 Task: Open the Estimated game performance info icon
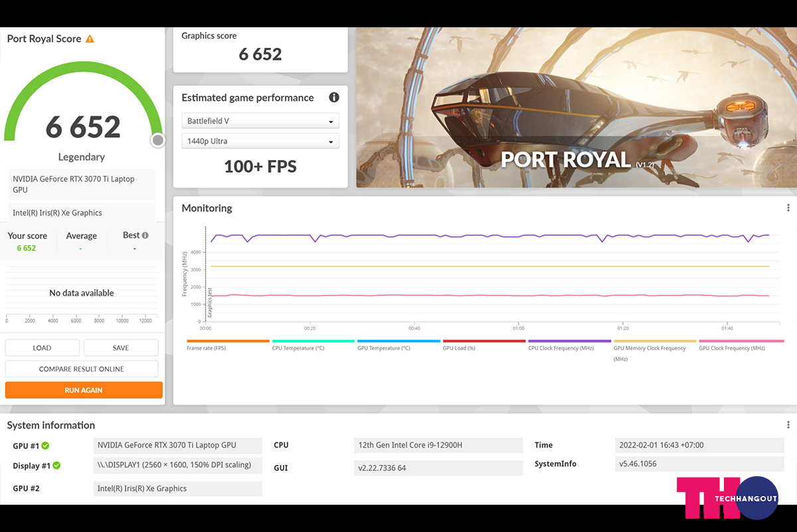pyautogui.click(x=334, y=98)
